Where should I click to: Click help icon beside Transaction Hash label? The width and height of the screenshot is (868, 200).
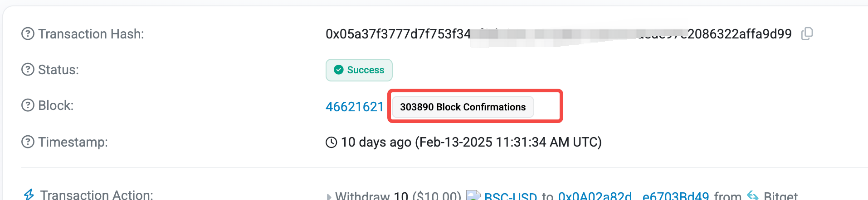click(x=28, y=34)
